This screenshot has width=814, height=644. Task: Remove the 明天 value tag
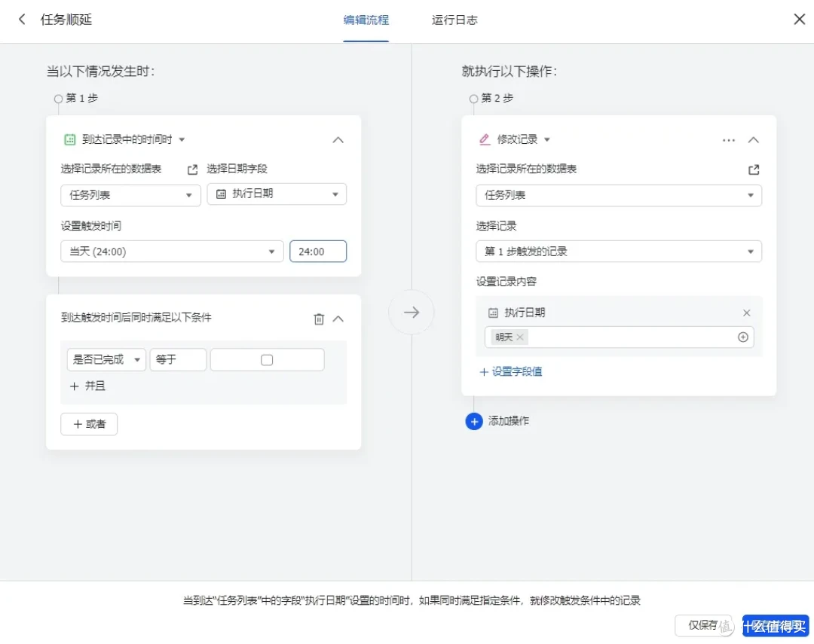coord(519,337)
